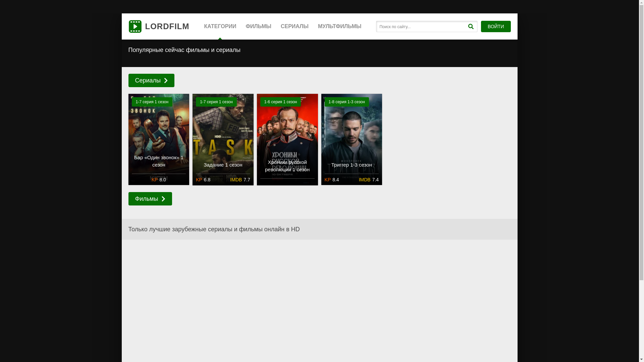The image size is (644, 362).
Task: Open the Мультфильмы navigation menu item
Action: (x=339, y=26)
